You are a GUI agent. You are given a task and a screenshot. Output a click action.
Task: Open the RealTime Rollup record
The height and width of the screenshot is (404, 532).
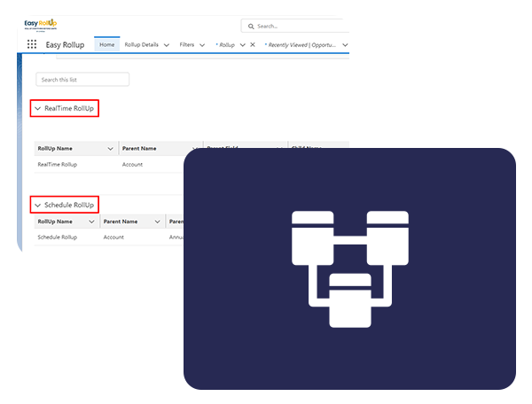pyautogui.click(x=58, y=165)
